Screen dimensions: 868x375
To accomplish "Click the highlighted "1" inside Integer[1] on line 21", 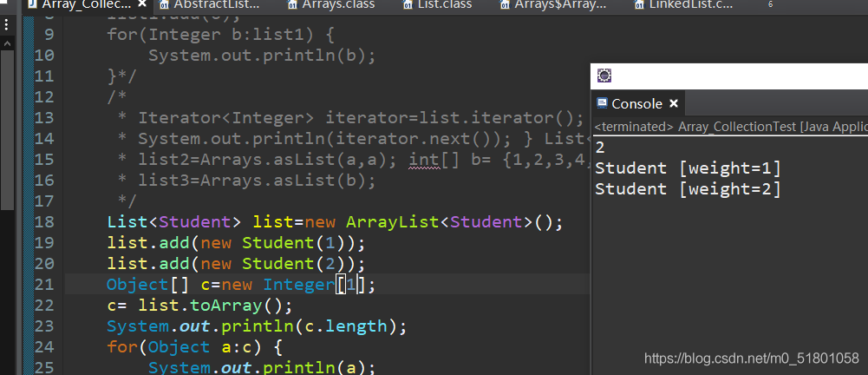I will tap(351, 285).
